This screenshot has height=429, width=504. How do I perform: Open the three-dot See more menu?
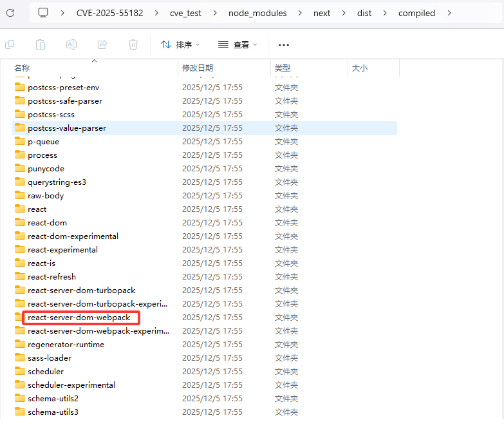tap(284, 45)
